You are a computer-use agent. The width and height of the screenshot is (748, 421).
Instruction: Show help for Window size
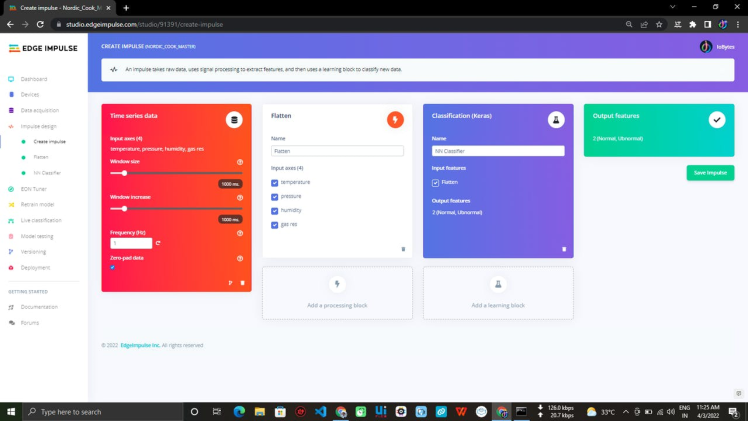(240, 162)
